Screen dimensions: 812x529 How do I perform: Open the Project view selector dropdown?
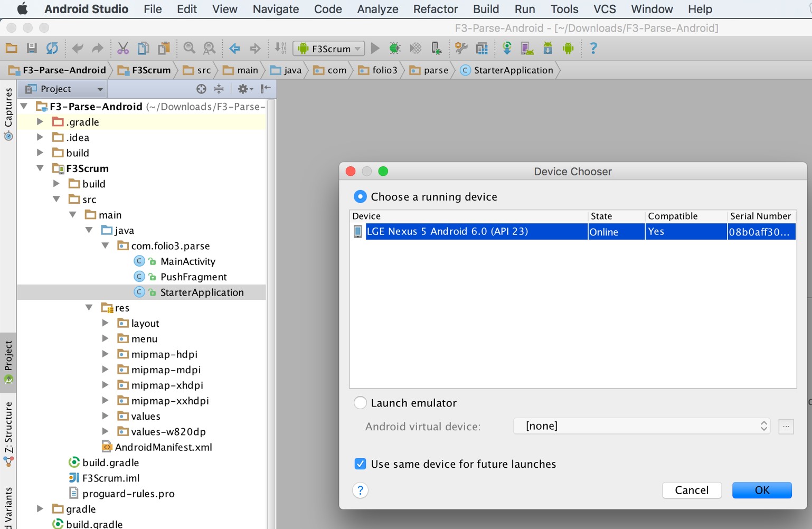click(63, 89)
